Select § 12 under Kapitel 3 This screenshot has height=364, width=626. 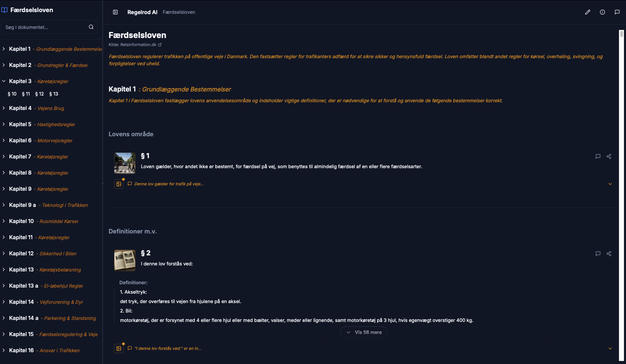(x=40, y=94)
